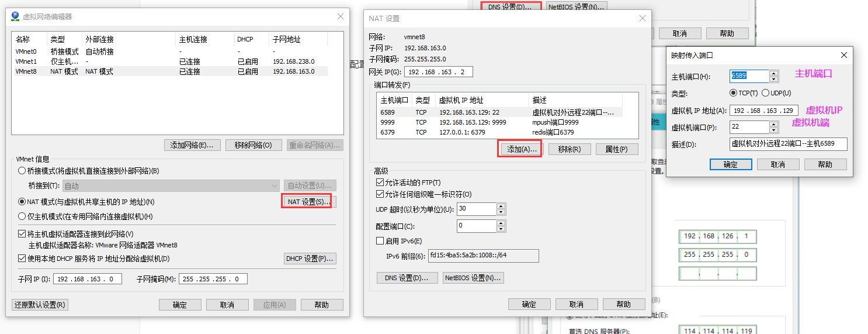Enable the 启用 IPv6 checkbox
The width and height of the screenshot is (868, 334).
[380, 241]
